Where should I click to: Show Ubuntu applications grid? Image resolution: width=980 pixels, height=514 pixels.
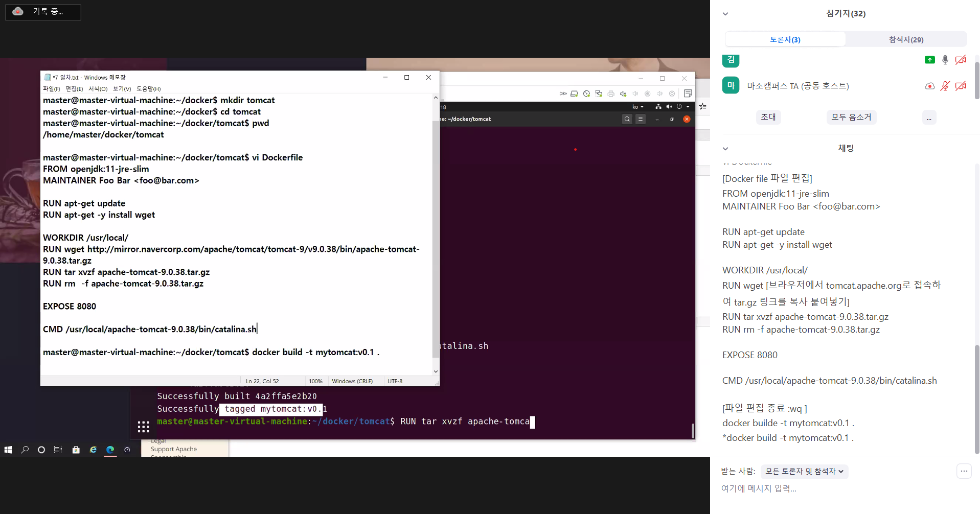point(143,427)
